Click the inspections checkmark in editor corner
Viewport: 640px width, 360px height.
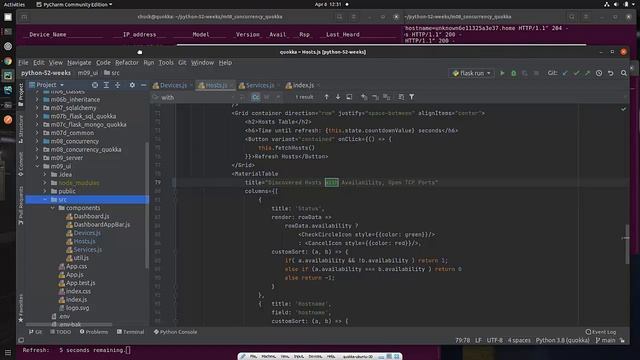623,109
